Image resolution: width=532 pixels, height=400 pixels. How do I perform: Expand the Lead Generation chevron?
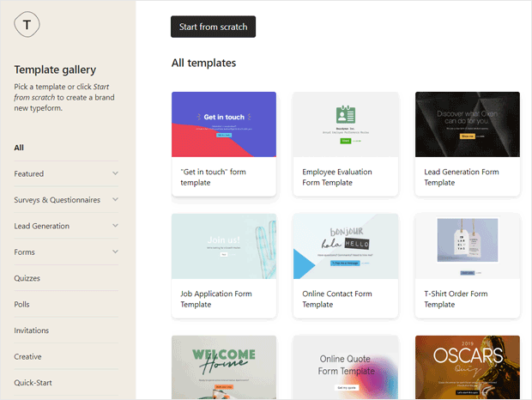(x=115, y=226)
